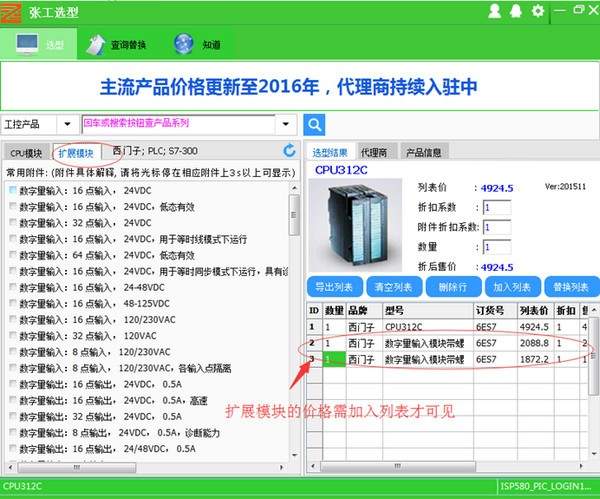Switch to the CPU模块 tab
600x499 pixels.
(26, 153)
